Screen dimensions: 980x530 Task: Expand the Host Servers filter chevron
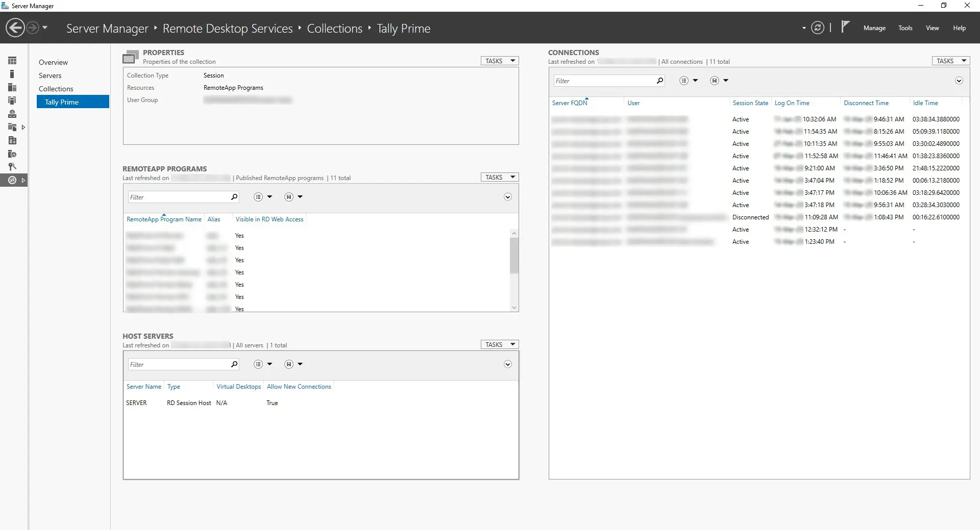(x=508, y=364)
